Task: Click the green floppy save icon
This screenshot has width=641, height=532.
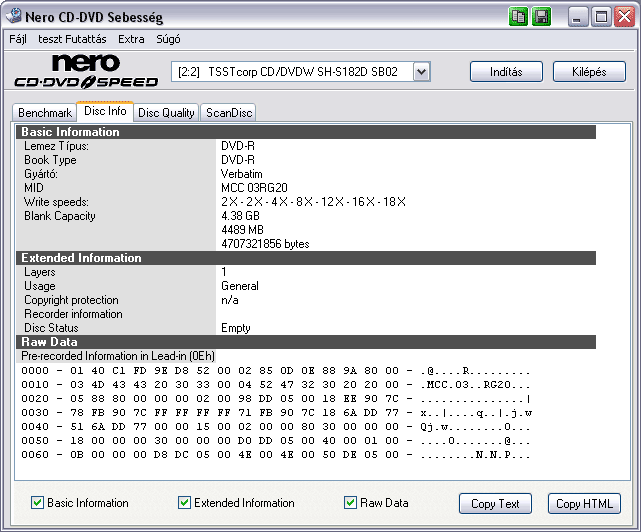Action: point(542,17)
